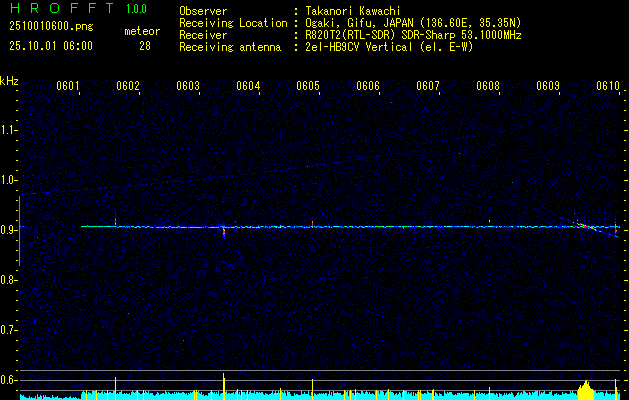629x400 pixels.
Task: Click the 0.7 kHz axis label
Action: click(x=8, y=330)
